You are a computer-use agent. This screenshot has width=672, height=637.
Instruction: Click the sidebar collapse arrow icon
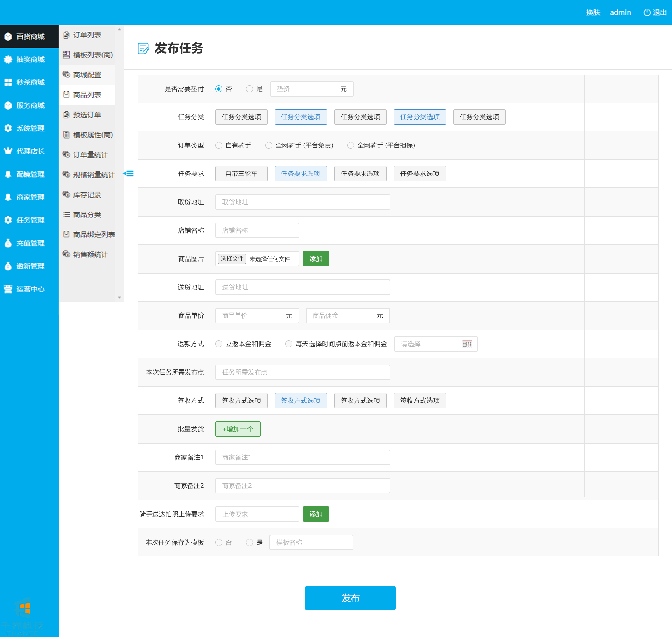tap(128, 174)
